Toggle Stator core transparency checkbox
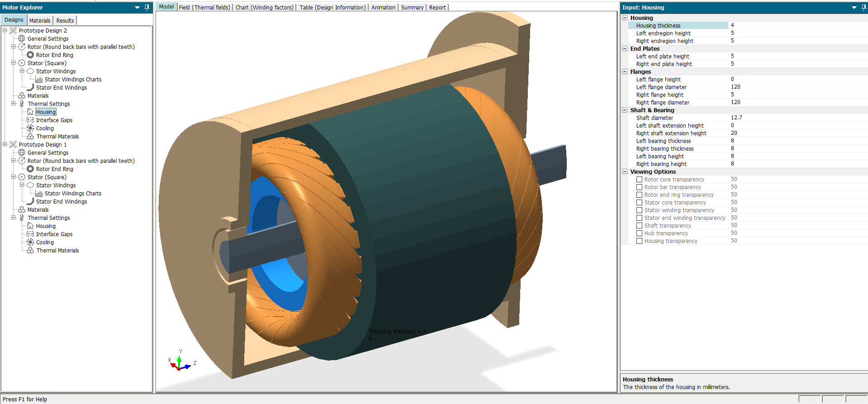Viewport: 868px width, 404px height. click(x=640, y=203)
